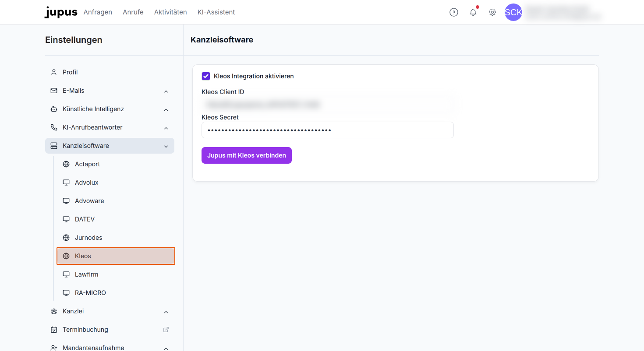644x351 pixels.
Task: Click the KI-Anrufbeantworter phone icon
Action: pos(54,127)
